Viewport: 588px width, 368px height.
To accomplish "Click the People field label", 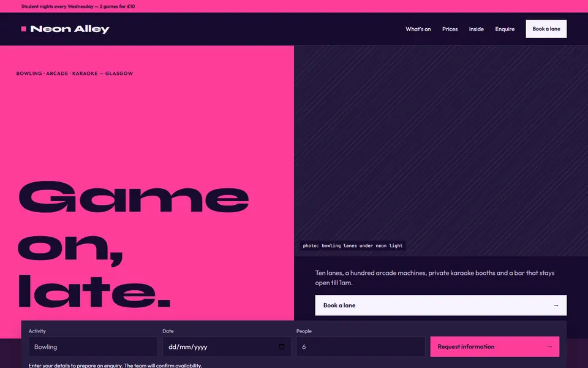I will [x=304, y=331].
